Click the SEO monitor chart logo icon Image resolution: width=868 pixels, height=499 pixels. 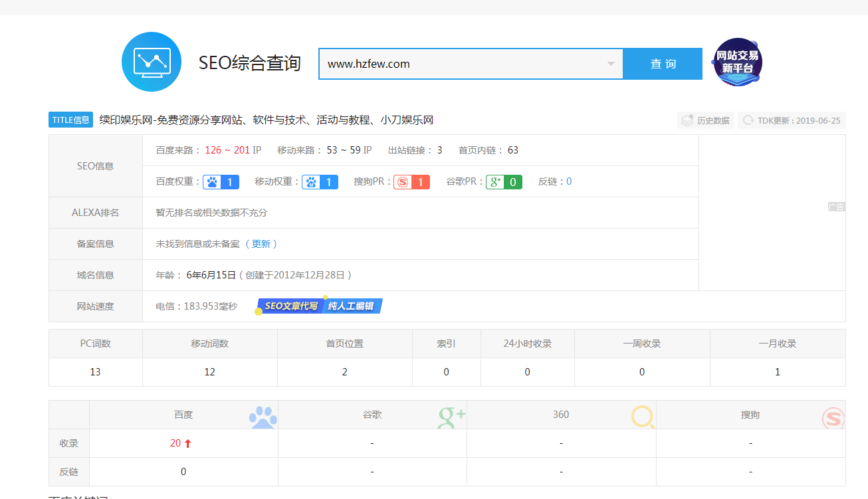tap(152, 62)
